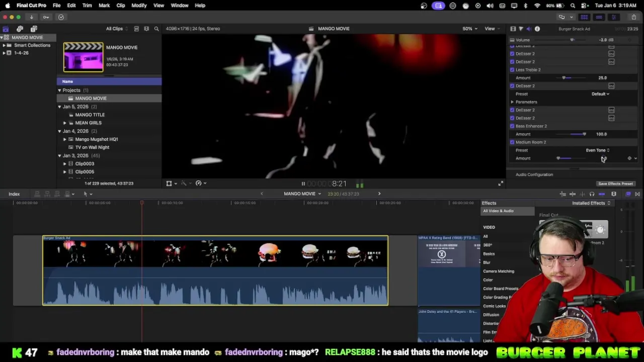Open the transform tool menu under viewer

coord(171,184)
